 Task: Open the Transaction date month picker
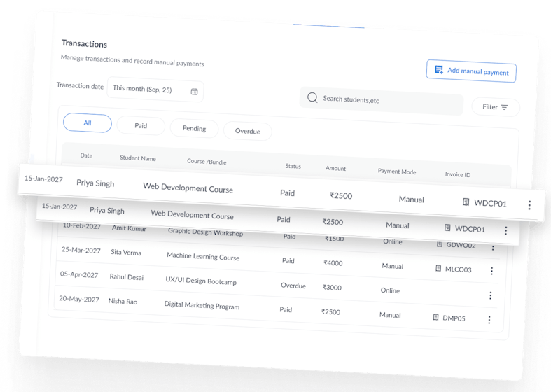coord(155,90)
